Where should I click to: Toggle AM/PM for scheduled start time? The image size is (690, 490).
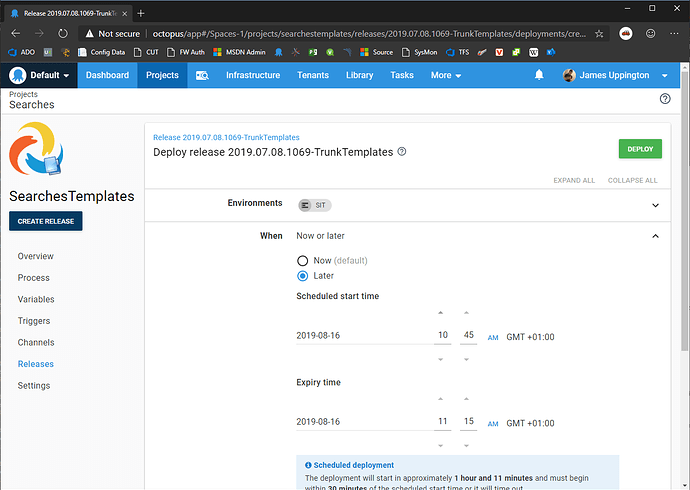click(493, 337)
